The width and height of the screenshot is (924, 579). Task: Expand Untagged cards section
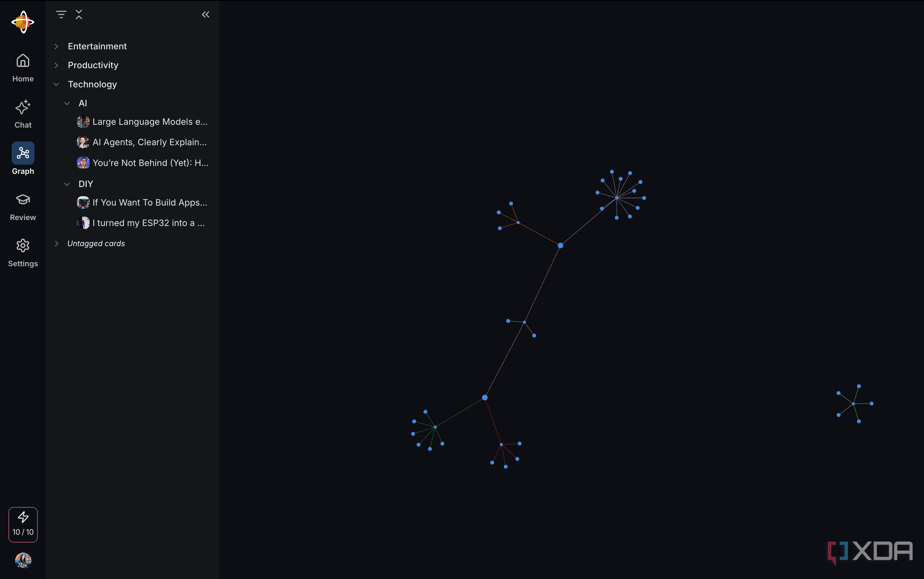57,244
